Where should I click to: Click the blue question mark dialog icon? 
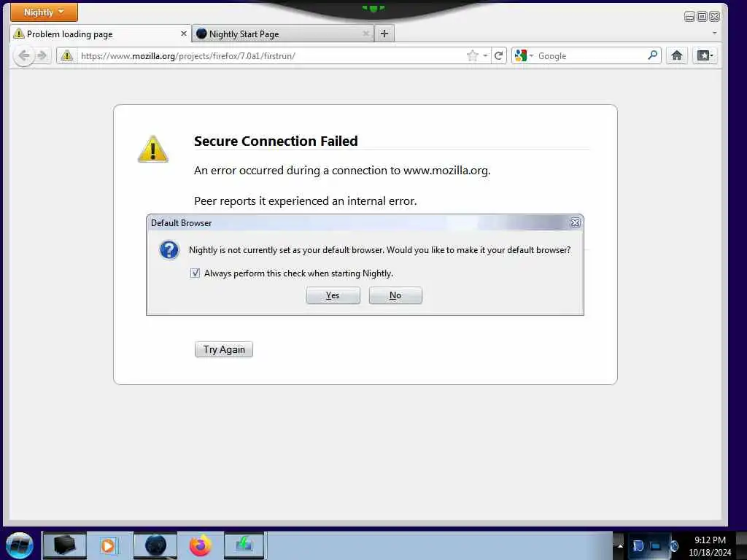point(169,250)
